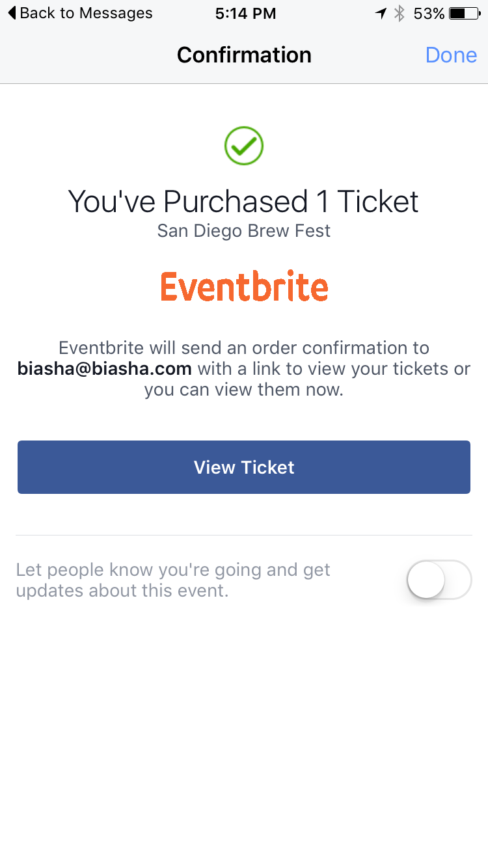This screenshot has width=488, height=868.
Task: Return via the 'Back to Messages' text
Action: (x=86, y=13)
